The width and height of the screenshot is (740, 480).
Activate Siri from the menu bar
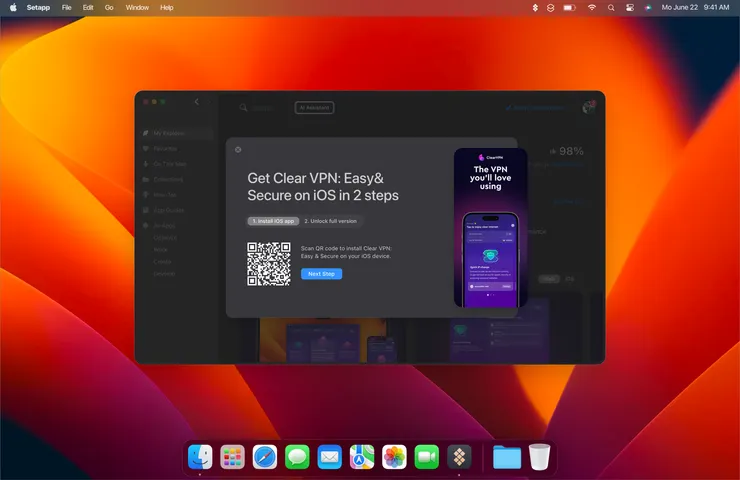(x=648, y=8)
